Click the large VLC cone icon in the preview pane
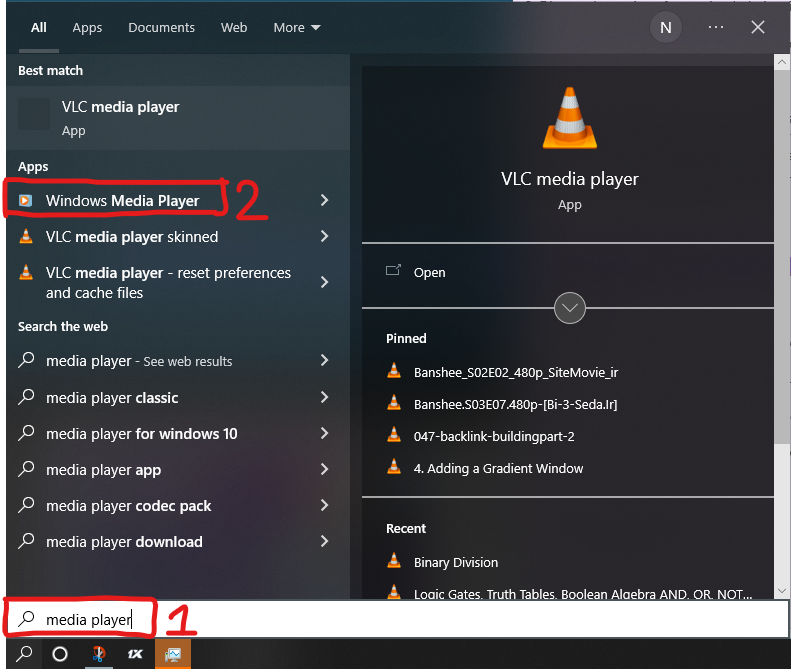This screenshot has width=791, height=669. tap(570, 118)
